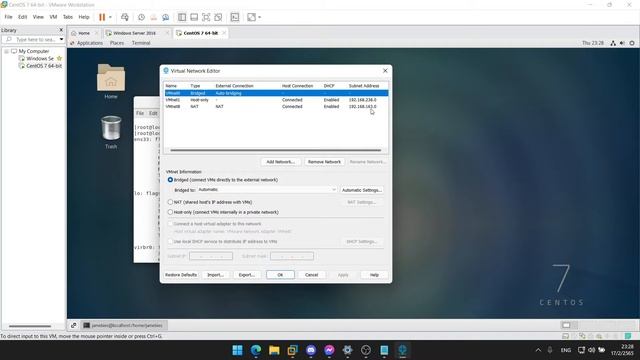Close the Virtual Network Editor dialog
The image size is (640, 360).
tap(385, 71)
